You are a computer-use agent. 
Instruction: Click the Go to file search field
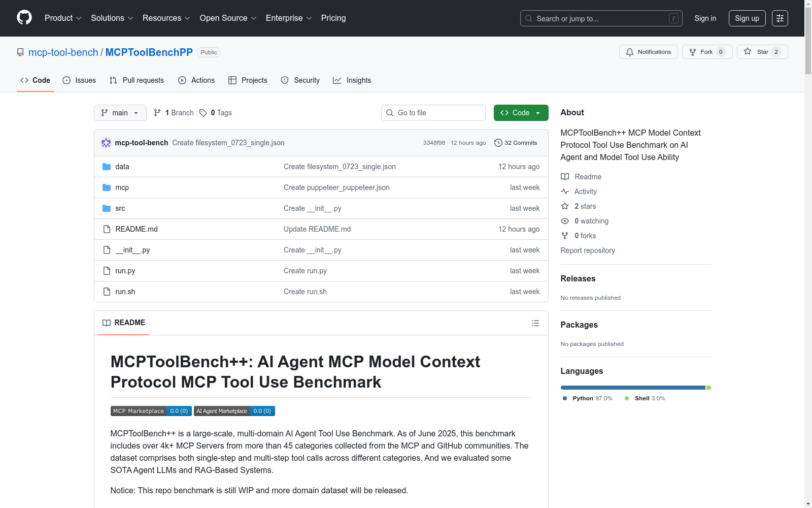(x=433, y=113)
